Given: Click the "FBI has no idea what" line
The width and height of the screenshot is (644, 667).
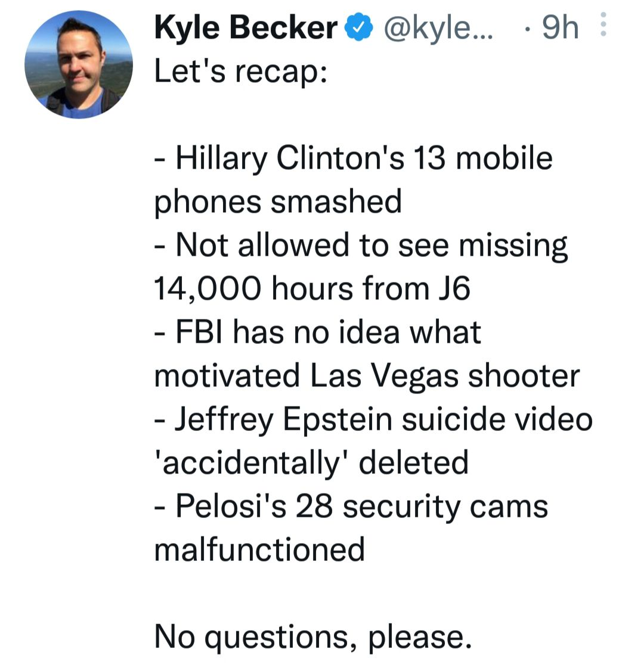Looking at the screenshot, I should (318, 332).
